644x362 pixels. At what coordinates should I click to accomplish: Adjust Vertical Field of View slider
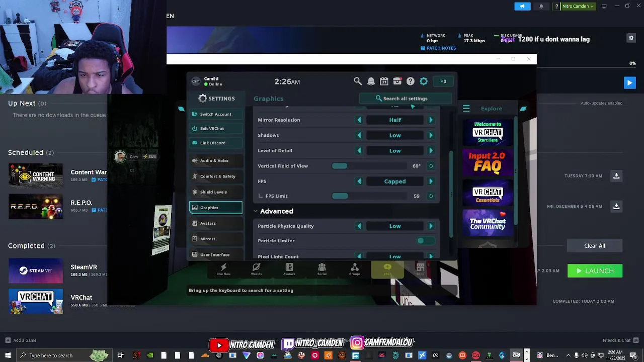(x=369, y=166)
